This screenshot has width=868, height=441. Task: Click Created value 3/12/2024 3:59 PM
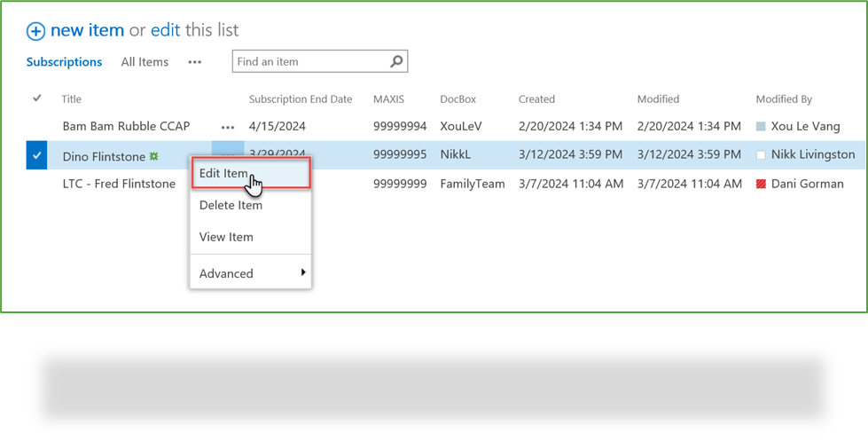coord(570,155)
